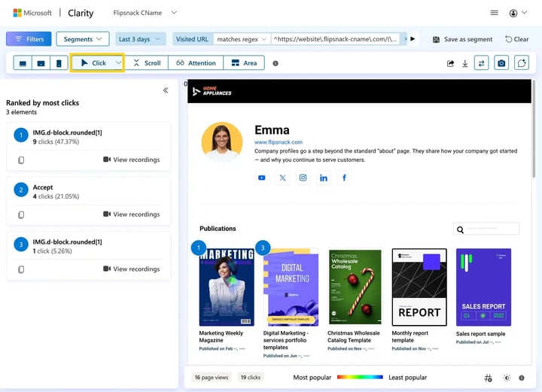This screenshot has width=542, height=392.
Task: Click the heatmap info icon beside Area
Action: pos(276,63)
